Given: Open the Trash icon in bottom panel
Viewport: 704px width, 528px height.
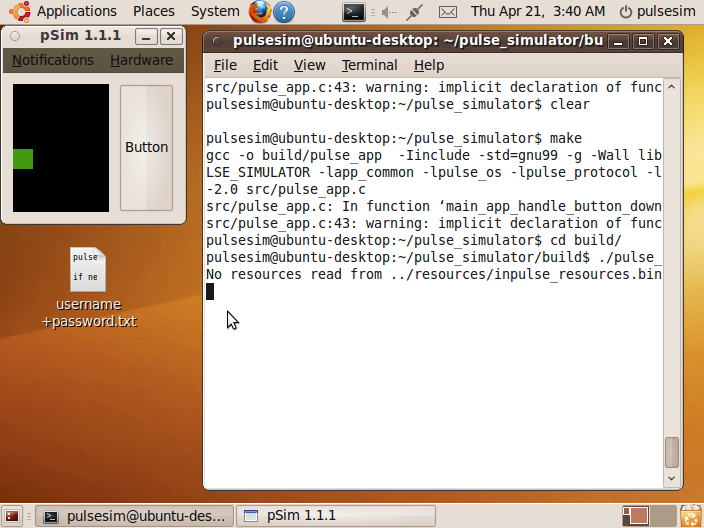Looking at the screenshot, I should (690, 516).
